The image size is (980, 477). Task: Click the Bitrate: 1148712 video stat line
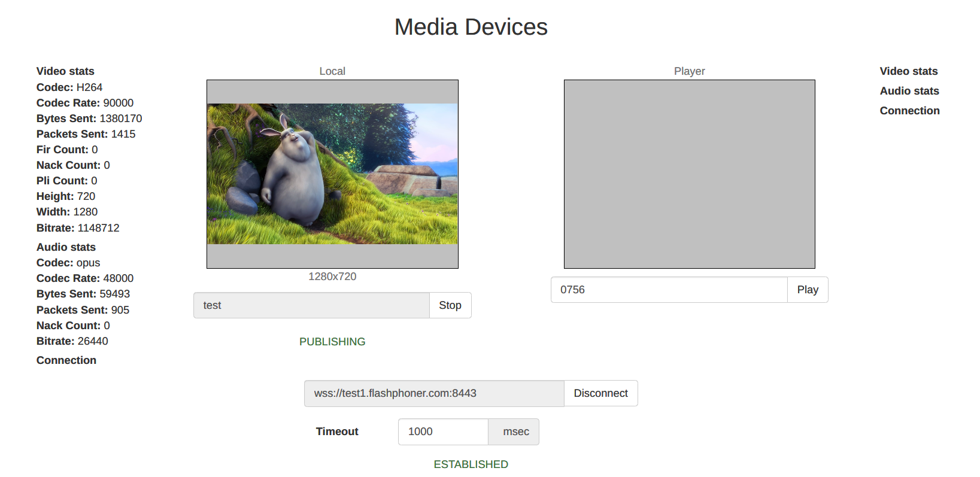coord(78,228)
